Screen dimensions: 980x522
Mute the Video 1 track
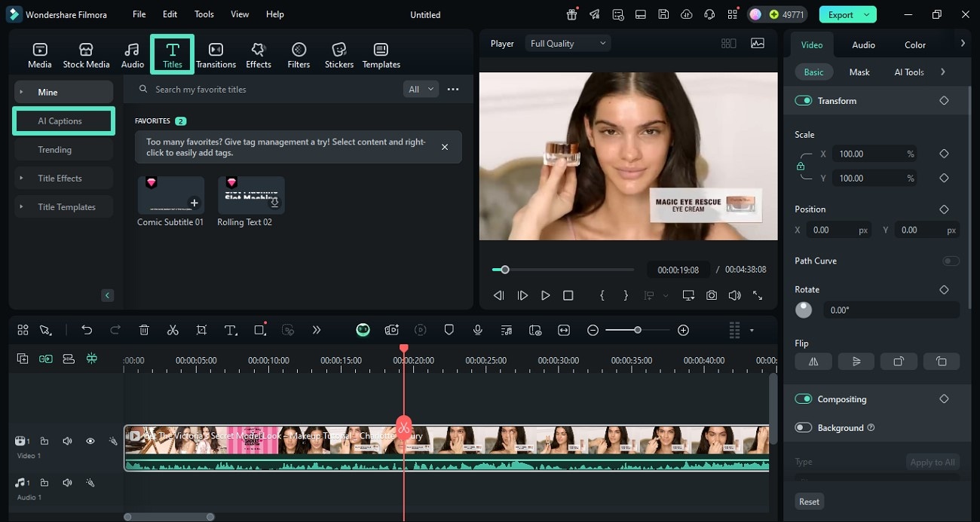67,441
